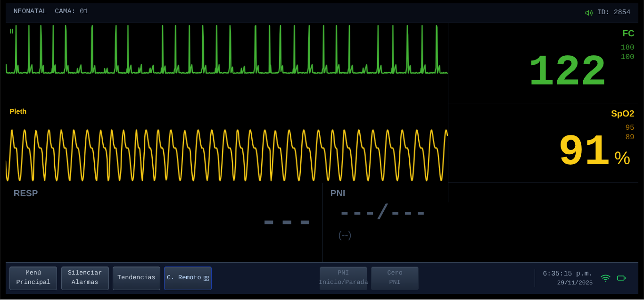This screenshot has width=644, height=300.
Task: Click the FC upper alarm limit 180
Action: click(627, 48)
